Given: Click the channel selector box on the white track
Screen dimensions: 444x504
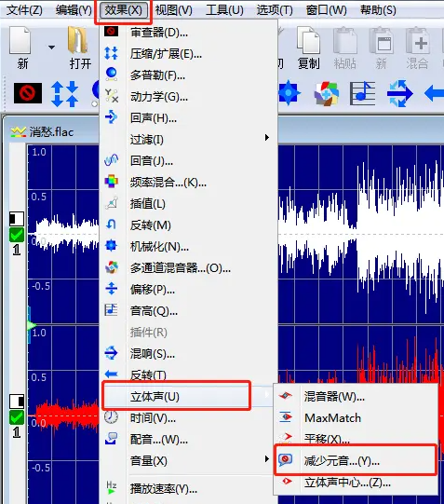Looking at the screenshot, I should pos(17,218).
